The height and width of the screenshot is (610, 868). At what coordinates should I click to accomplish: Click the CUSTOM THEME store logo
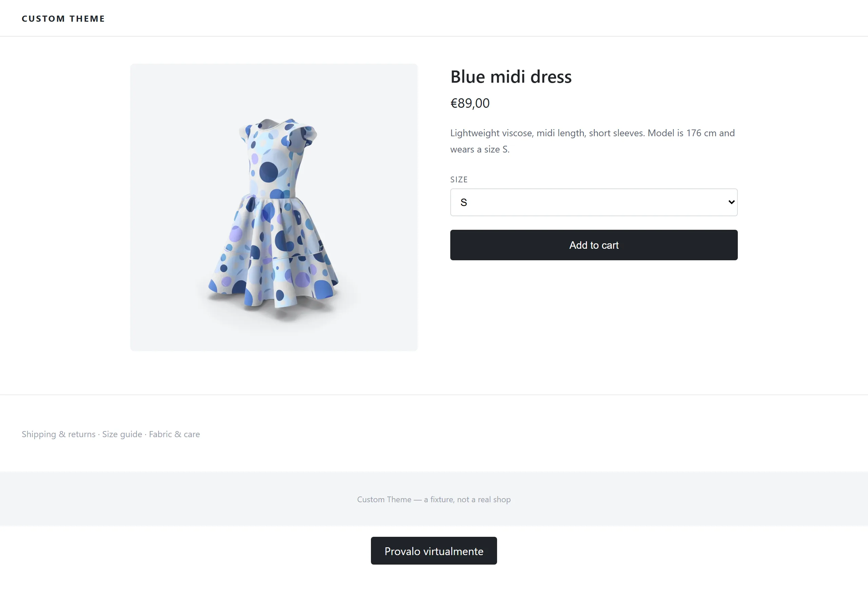[x=63, y=19]
